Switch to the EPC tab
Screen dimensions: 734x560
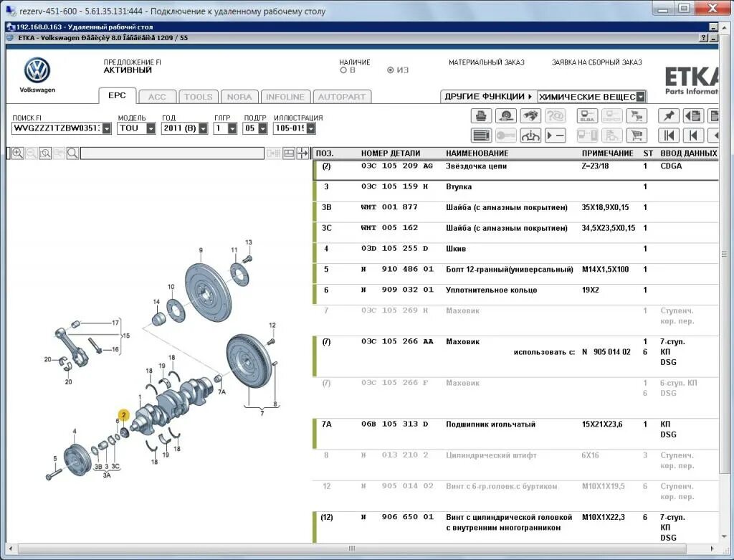tap(117, 95)
